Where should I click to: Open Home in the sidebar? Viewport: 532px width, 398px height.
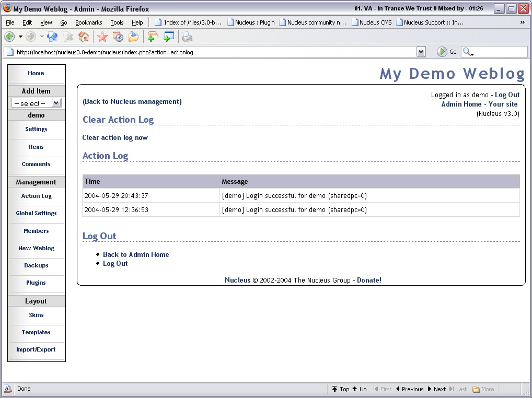(36, 73)
